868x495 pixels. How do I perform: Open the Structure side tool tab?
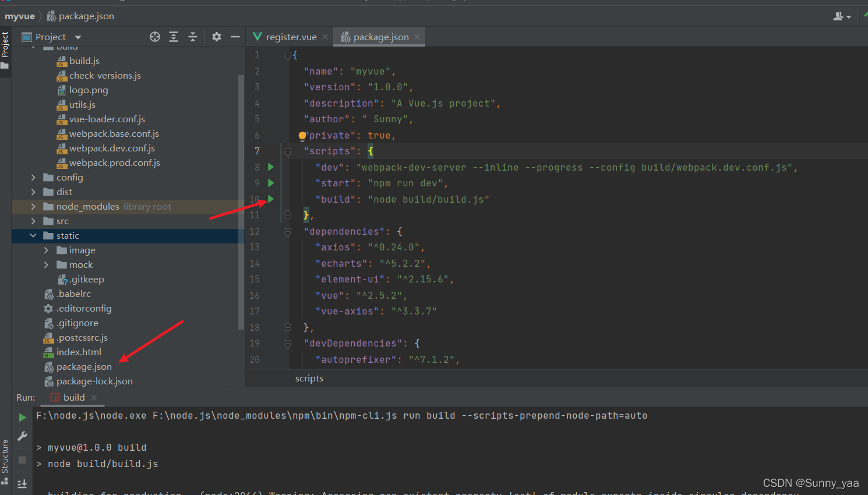(x=5, y=462)
